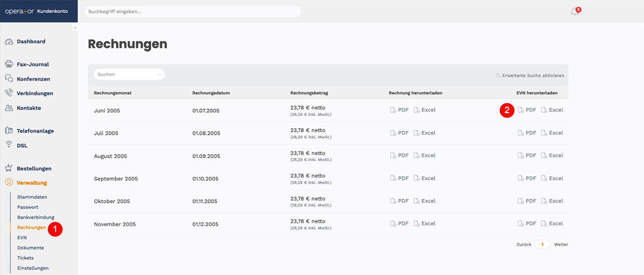Click the Bestellungen shopping cart icon
Viewport: 644px width, 275px height.
click(9, 168)
